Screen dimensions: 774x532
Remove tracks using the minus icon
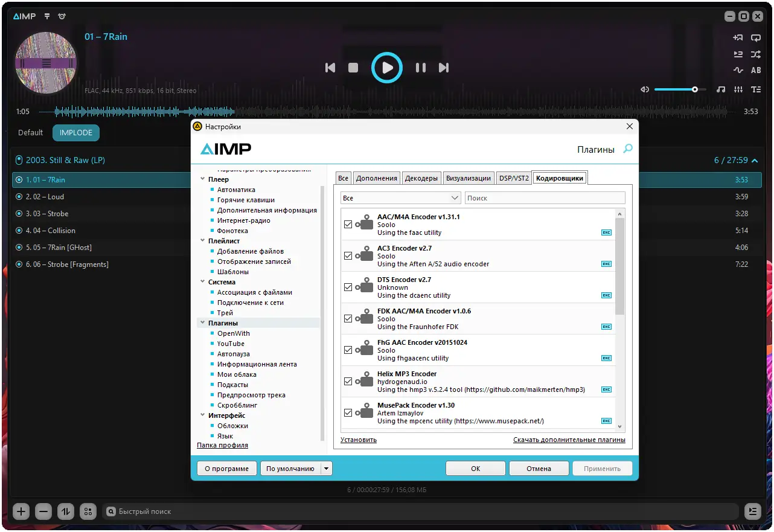point(43,511)
